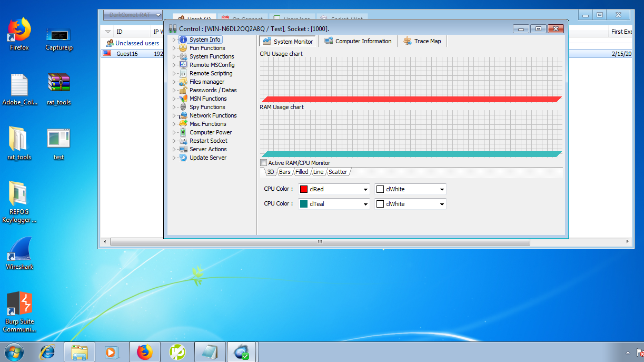This screenshot has width=644, height=362.
Task: Show hidden system tray icons
Action: pos(628,352)
